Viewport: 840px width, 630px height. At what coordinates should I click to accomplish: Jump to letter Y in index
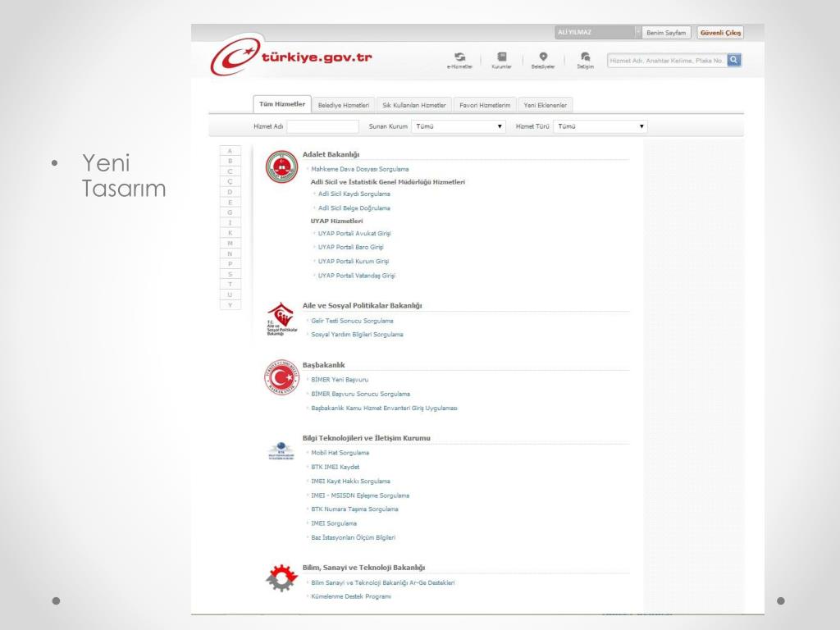231,305
